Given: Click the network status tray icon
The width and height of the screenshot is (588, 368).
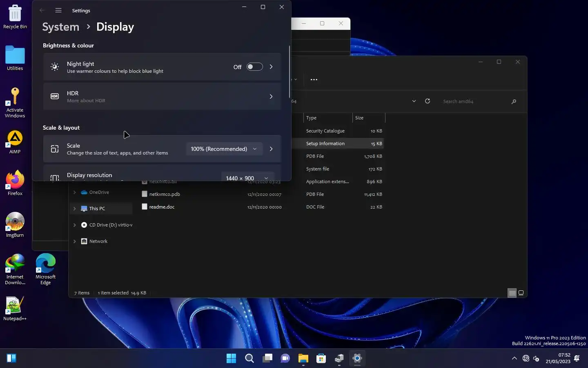Looking at the screenshot, I should click(526, 358).
